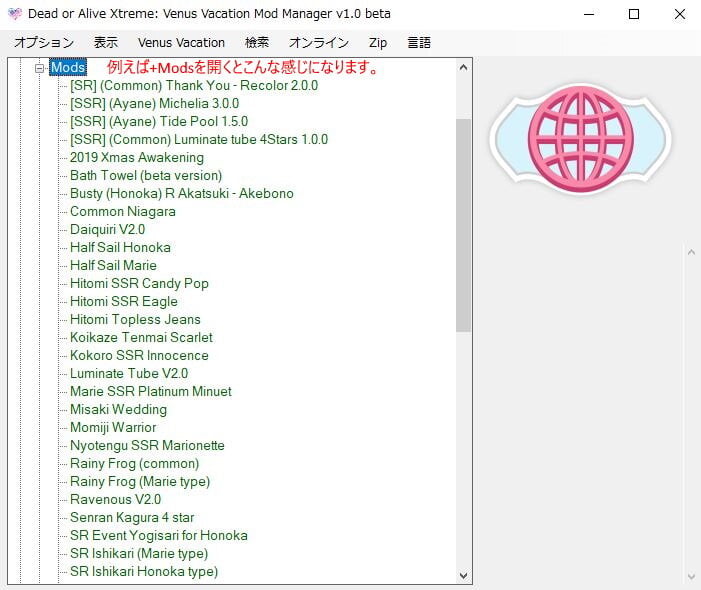Viewport: 701px width, 590px height.
Task: Select SR Event Yogisari for Honoka
Action: coord(159,535)
